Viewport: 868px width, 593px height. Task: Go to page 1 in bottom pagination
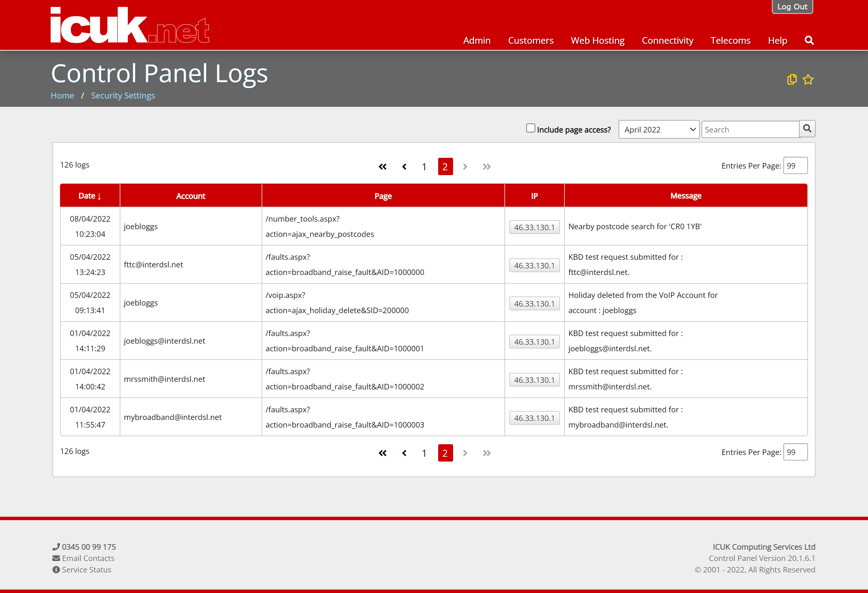[424, 453]
